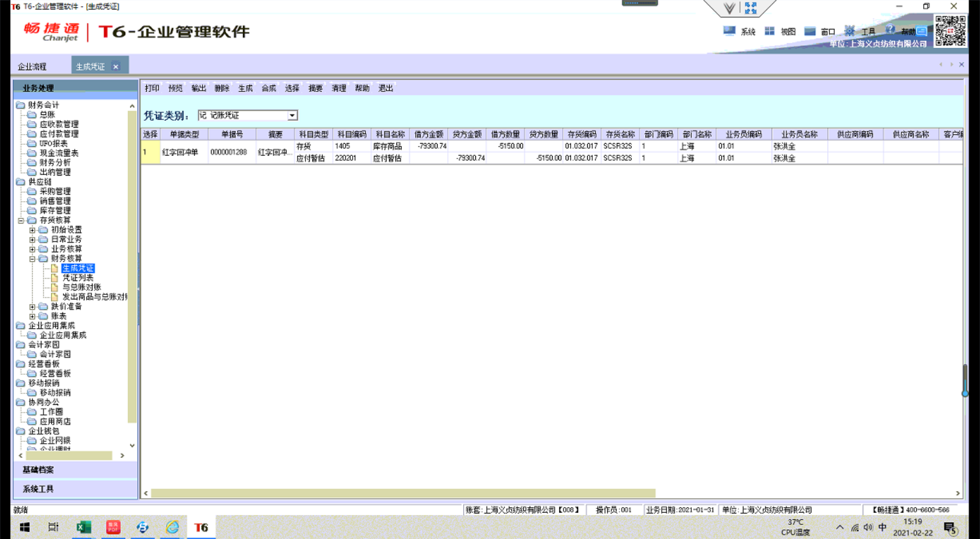This screenshot has width=980, height=539.
Task: Click the message chat icon near QR code
Action: (x=922, y=31)
